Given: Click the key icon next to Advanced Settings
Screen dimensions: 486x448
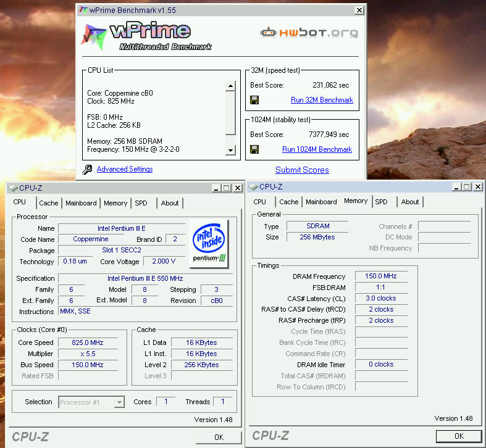Looking at the screenshot, I should [x=88, y=170].
